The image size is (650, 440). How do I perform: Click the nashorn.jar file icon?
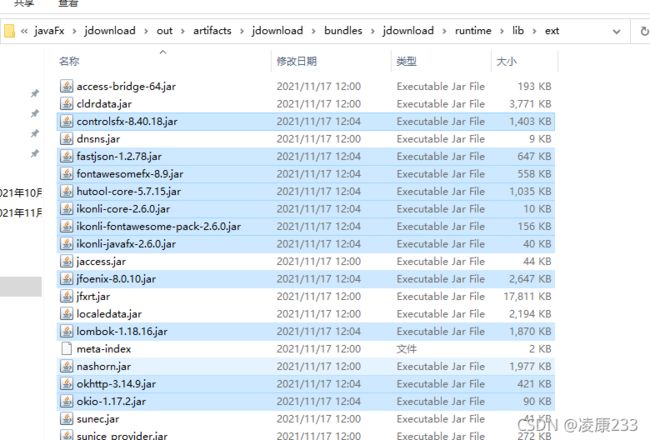pyautogui.click(x=66, y=366)
